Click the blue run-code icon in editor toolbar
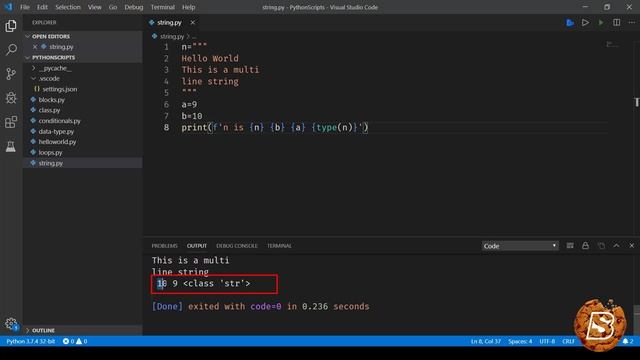 (x=570, y=23)
